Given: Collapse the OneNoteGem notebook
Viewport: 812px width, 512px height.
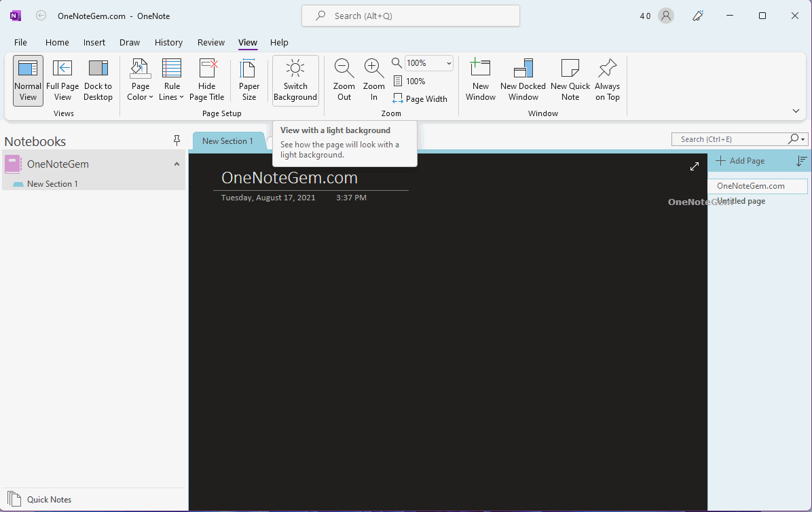Looking at the screenshot, I should coord(177,164).
